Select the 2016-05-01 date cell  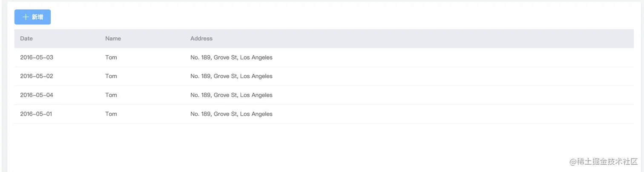(36, 114)
